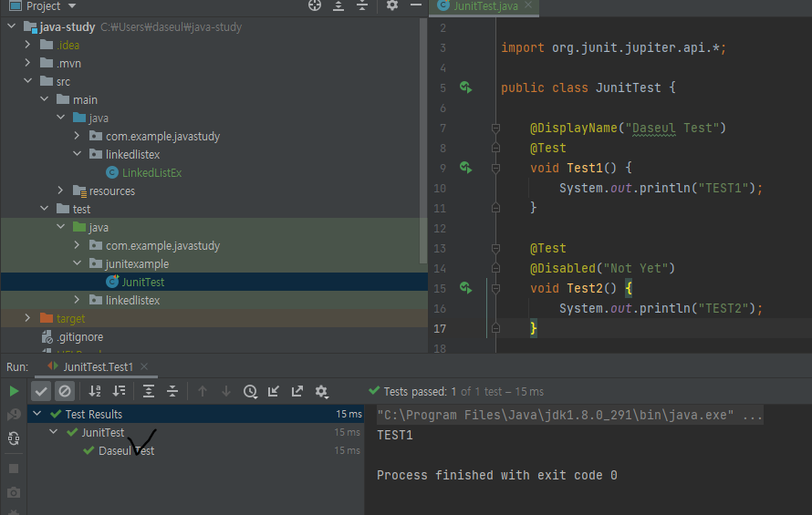The image size is (812, 515).
Task: Fold the Test2 method at line 15
Action: pyautogui.click(x=495, y=288)
